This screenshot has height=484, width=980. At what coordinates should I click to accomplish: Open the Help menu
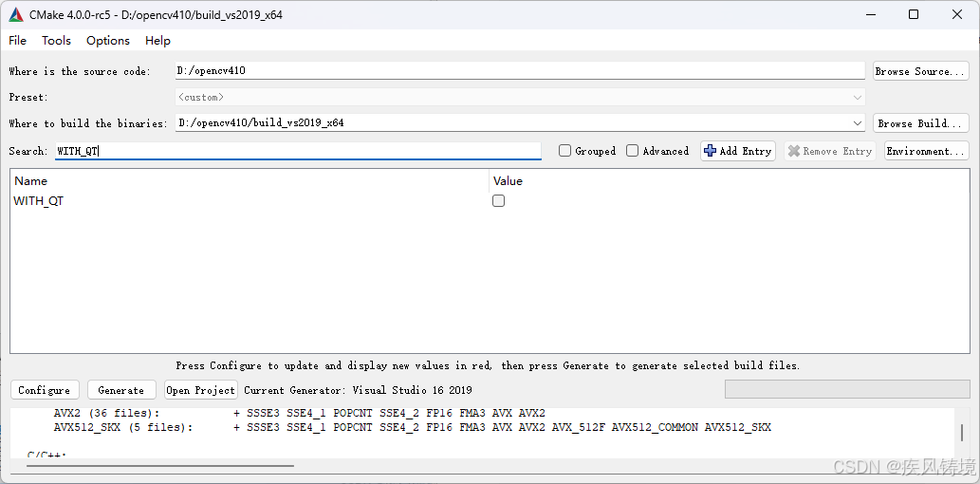(x=157, y=41)
